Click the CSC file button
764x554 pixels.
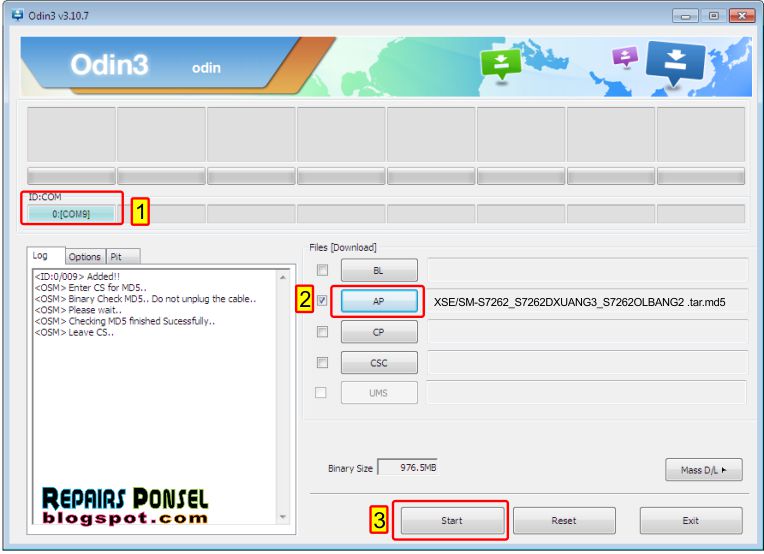click(379, 363)
